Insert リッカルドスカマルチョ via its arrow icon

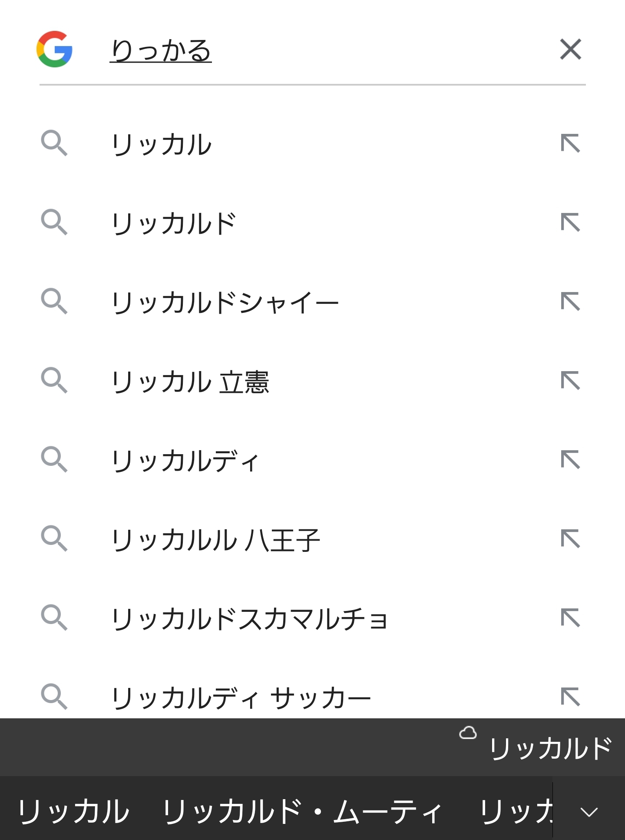[x=570, y=618]
